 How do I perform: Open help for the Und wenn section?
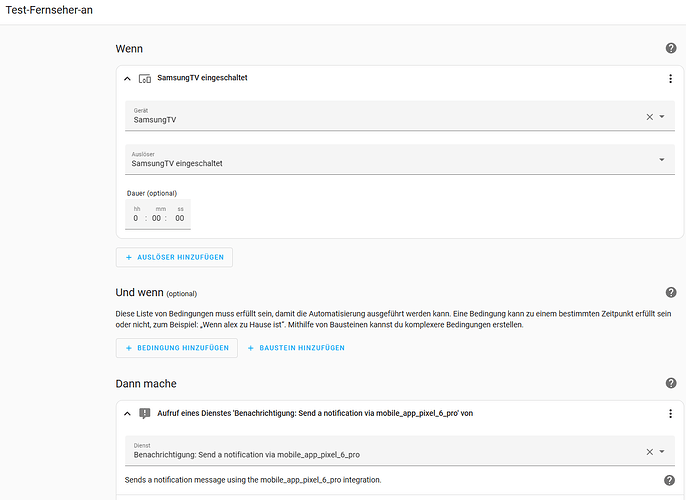(x=671, y=292)
